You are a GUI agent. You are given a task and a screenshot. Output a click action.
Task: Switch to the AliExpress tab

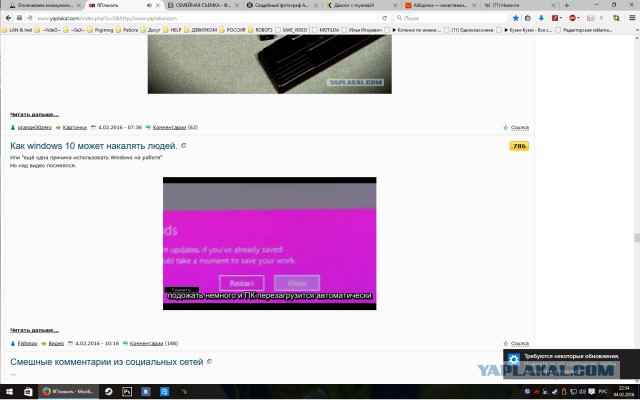tap(440, 5)
